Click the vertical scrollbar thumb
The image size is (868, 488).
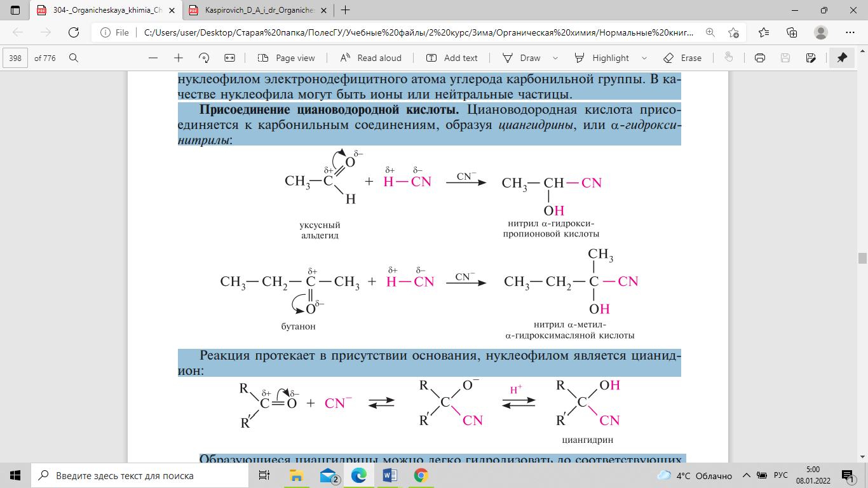click(x=862, y=258)
